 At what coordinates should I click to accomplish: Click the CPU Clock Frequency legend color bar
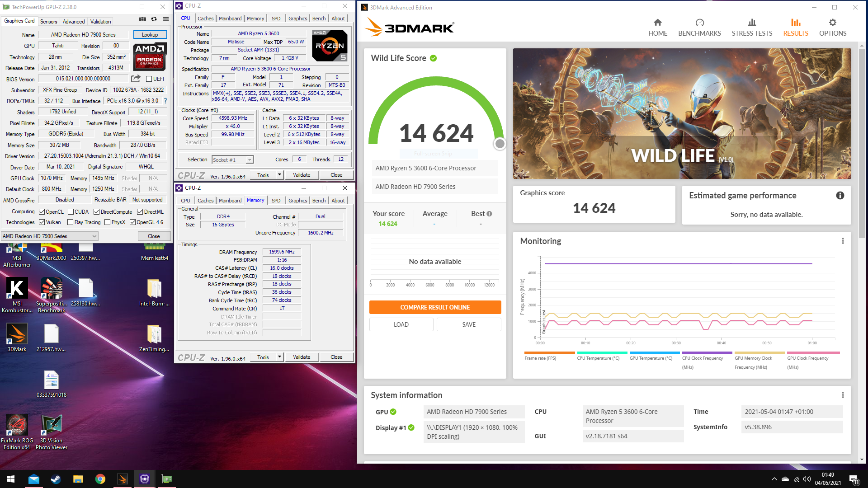707,352
